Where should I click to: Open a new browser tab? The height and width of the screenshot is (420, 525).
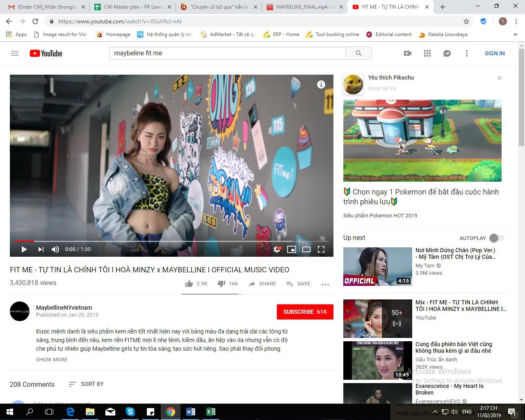click(443, 7)
